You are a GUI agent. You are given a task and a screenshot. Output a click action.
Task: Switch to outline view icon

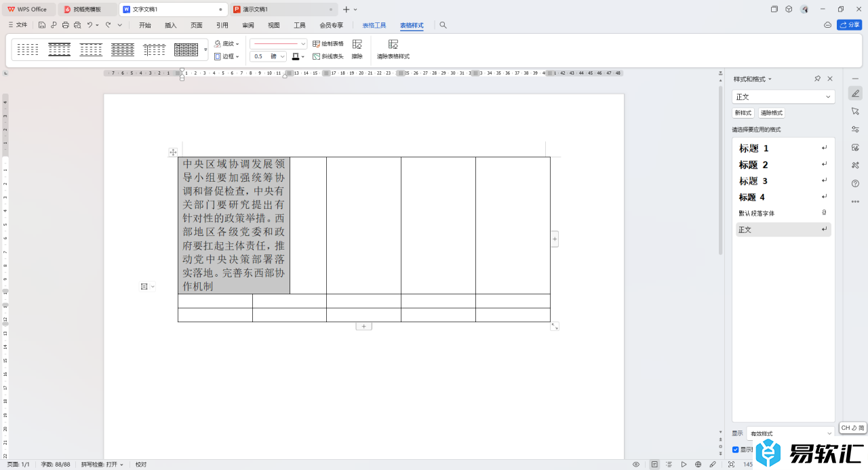(669, 465)
